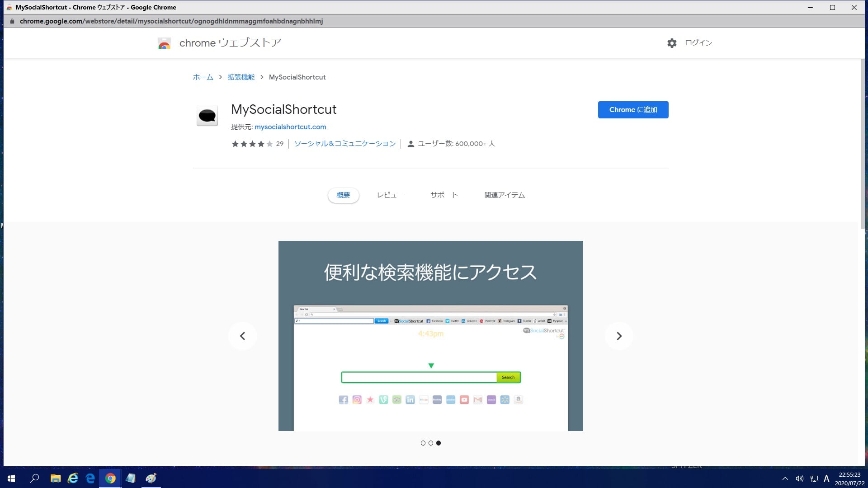The height and width of the screenshot is (488, 868).
Task: Select the third carousel dot
Action: pyautogui.click(x=439, y=443)
